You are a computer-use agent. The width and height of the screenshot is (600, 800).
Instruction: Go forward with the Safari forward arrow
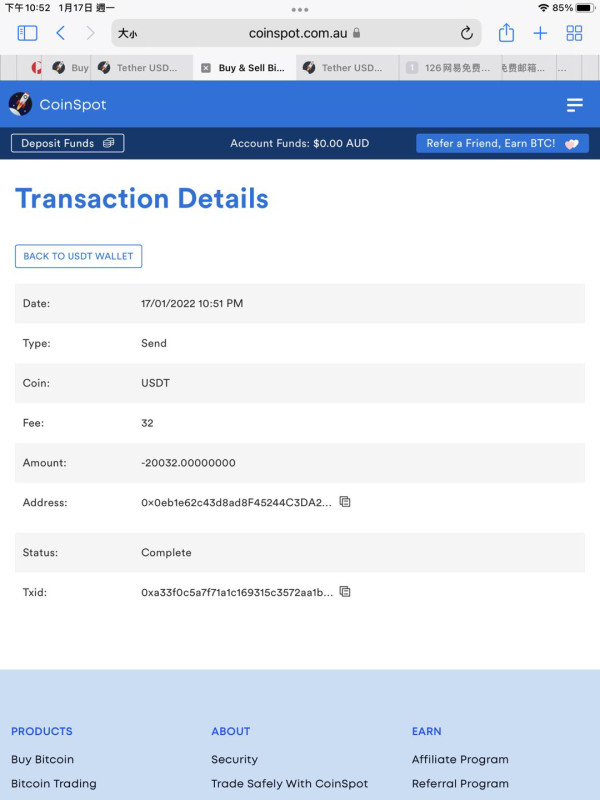tap(90, 33)
